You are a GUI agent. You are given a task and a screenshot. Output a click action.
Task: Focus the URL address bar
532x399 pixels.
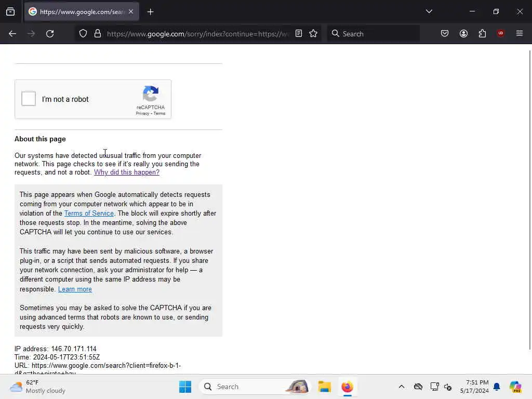(x=197, y=34)
